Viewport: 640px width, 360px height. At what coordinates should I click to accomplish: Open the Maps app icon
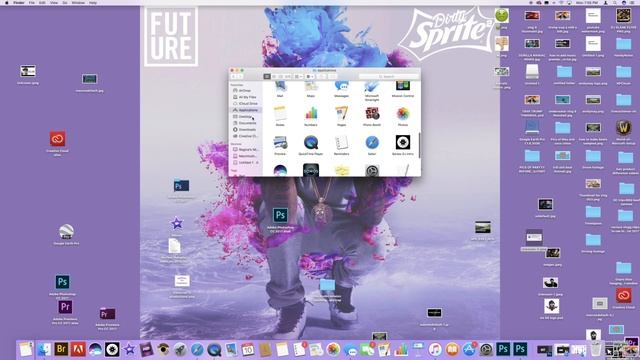311,87
